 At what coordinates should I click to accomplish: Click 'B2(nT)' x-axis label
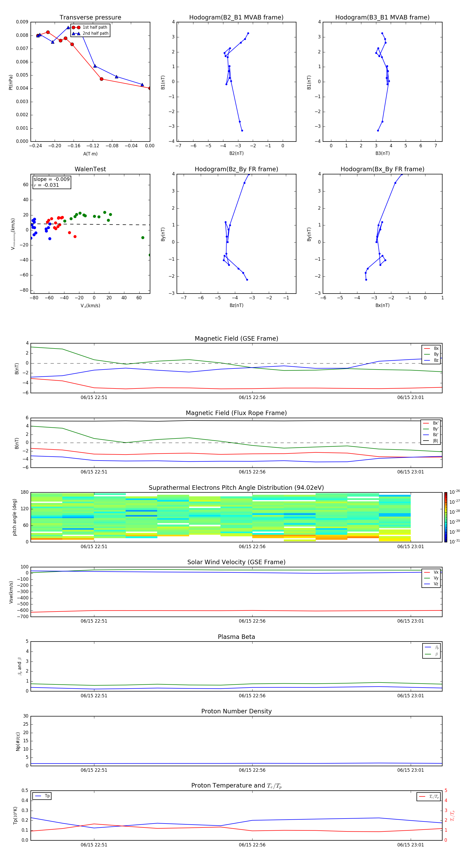coord(236,153)
